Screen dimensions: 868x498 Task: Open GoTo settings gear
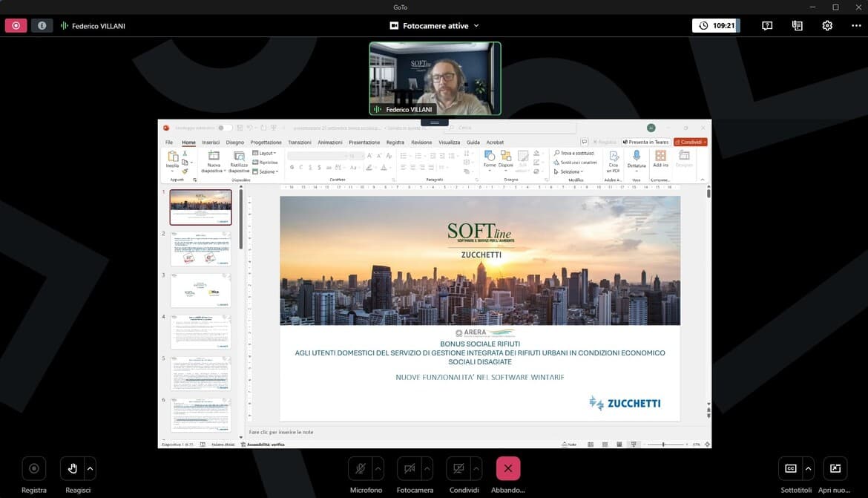coord(827,26)
